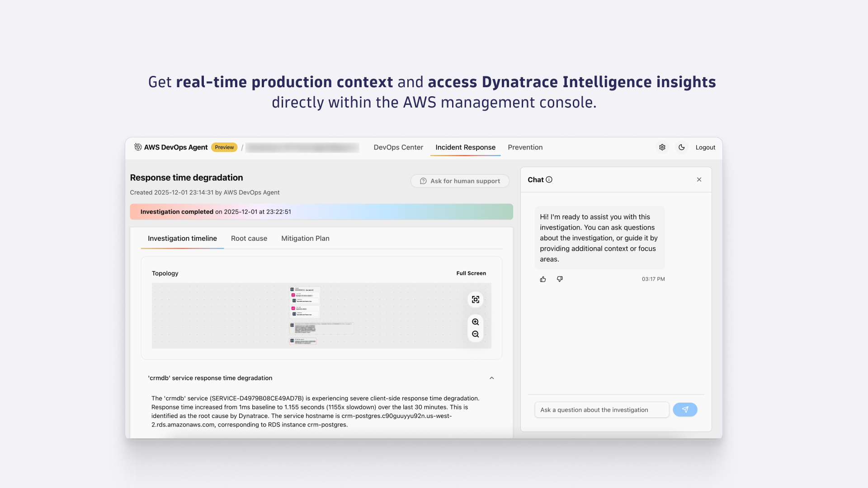Screen dimensions: 868x488
Task: Click the Logout link
Action: click(705, 147)
